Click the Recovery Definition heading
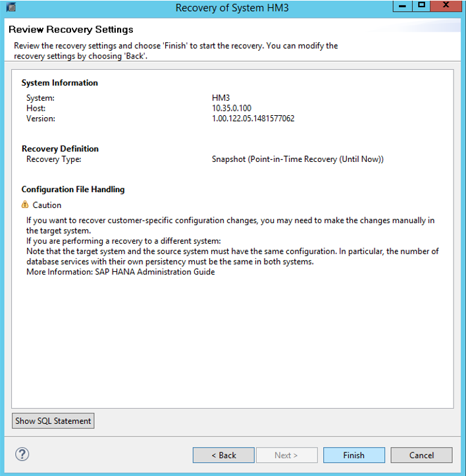 [x=60, y=149]
